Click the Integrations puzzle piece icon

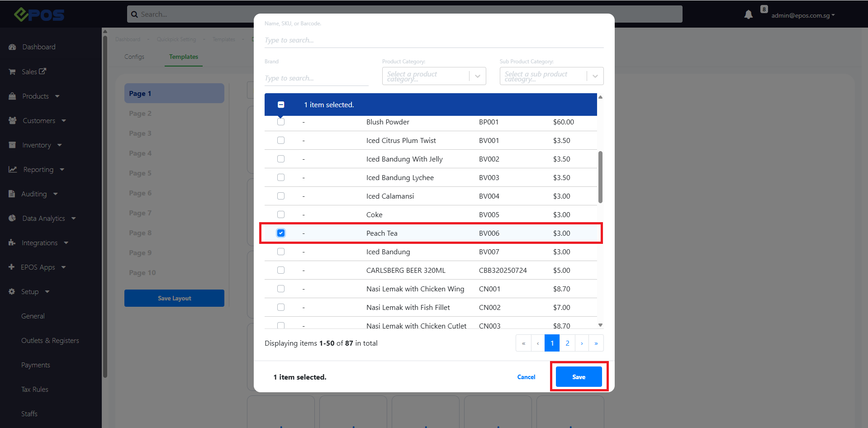click(12, 243)
